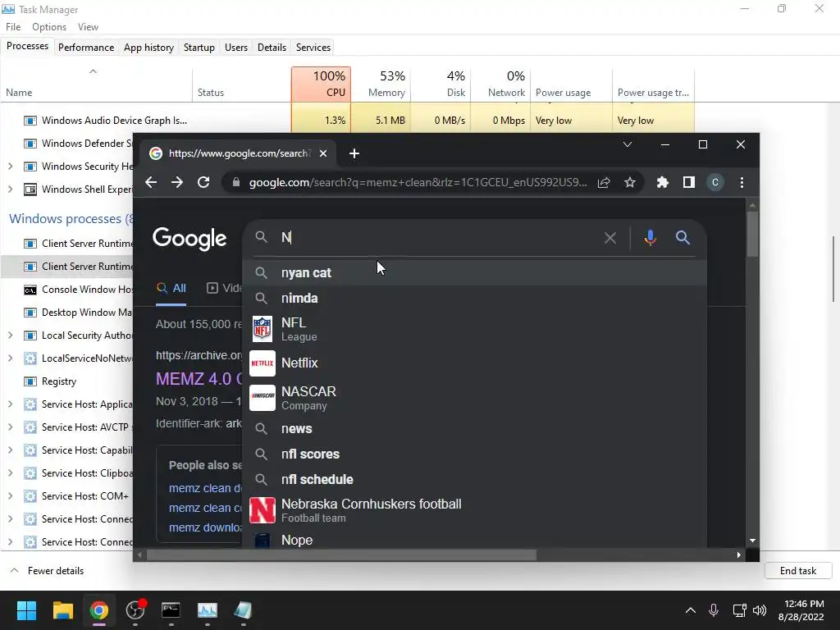Sort processes by the Network column
Screen dimensions: 840x630
pos(500,84)
